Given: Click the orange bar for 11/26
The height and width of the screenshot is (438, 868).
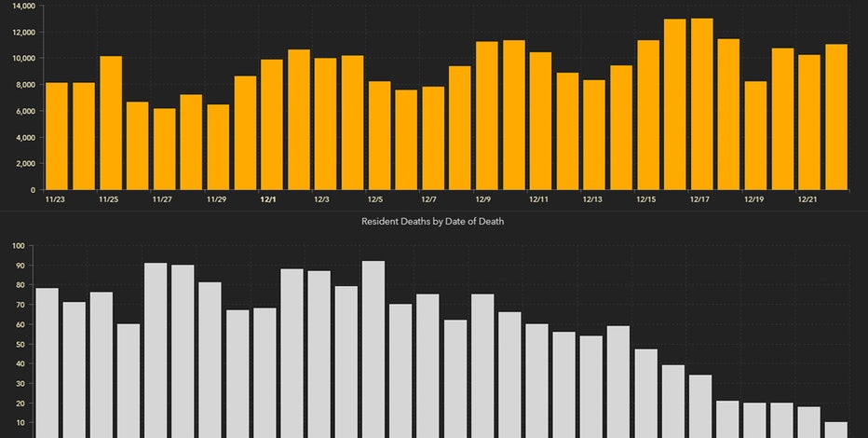Looking at the screenshot, I should click(x=137, y=145).
